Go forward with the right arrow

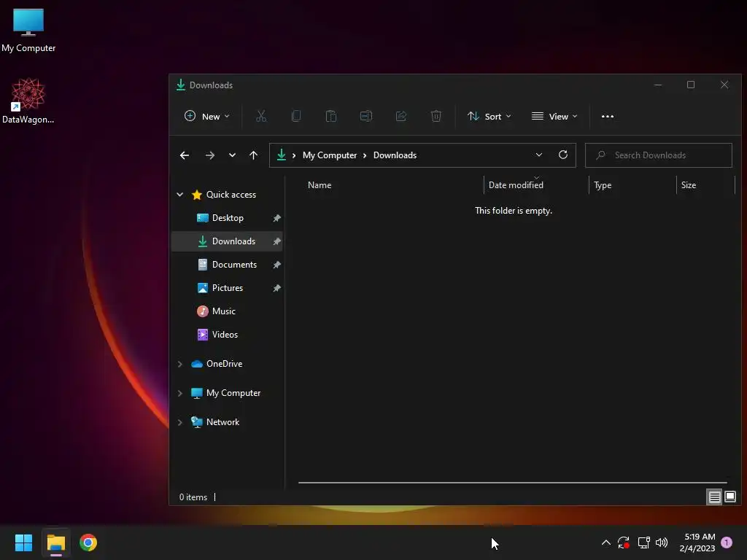coord(209,155)
